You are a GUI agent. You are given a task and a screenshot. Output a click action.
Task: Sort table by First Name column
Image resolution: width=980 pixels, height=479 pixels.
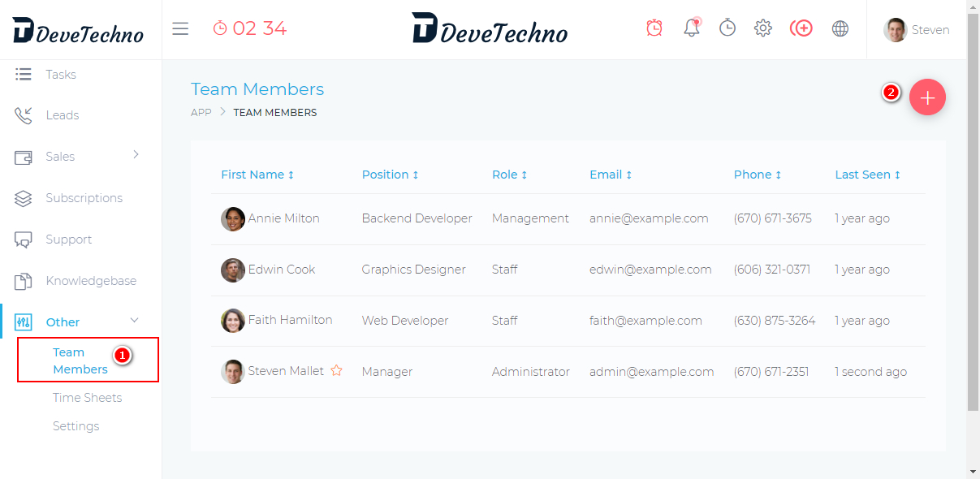tap(257, 175)
